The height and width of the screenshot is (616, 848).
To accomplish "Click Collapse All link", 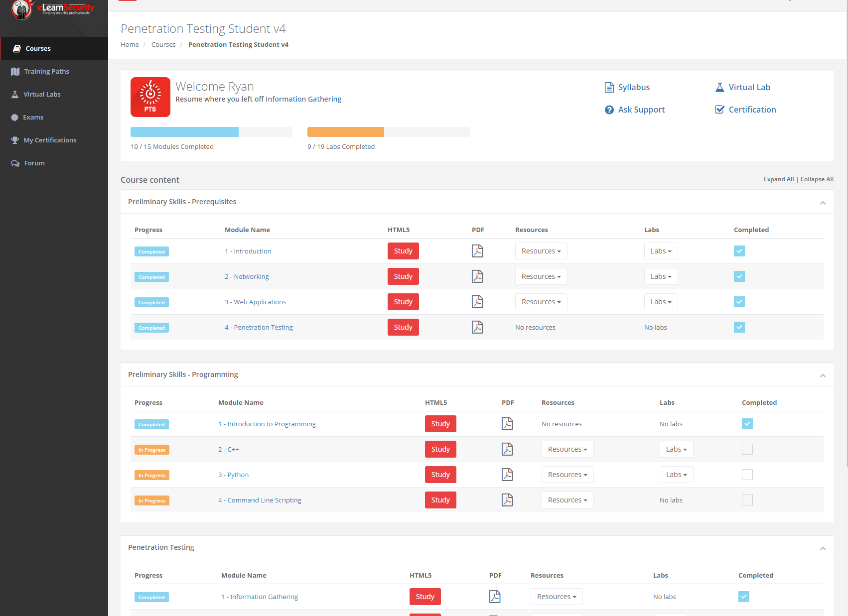I will click(x=817, y=179).
